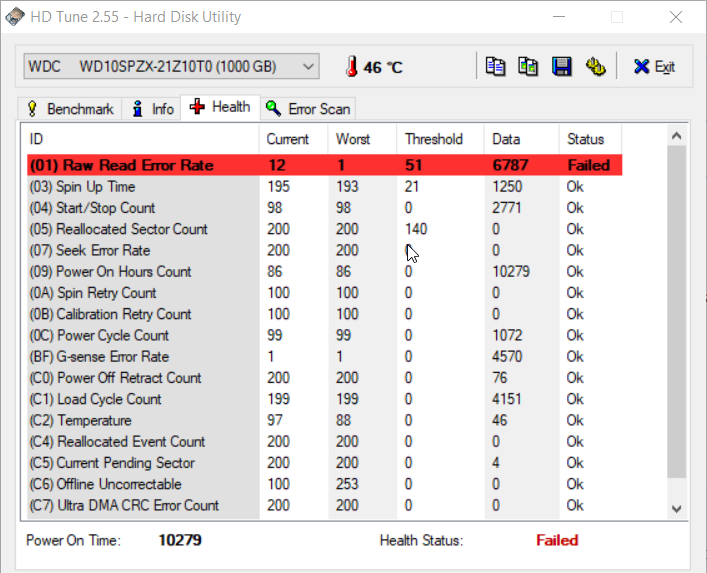Close the HD Tune window
Screen dimensions: 707x573
[x=675, y=17]
